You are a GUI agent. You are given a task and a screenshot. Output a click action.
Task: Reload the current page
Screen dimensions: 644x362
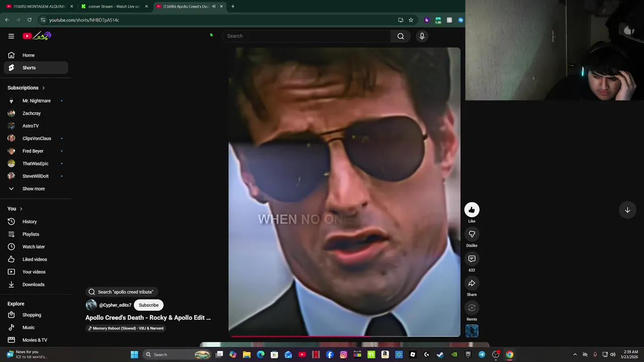tap(29, 20)
